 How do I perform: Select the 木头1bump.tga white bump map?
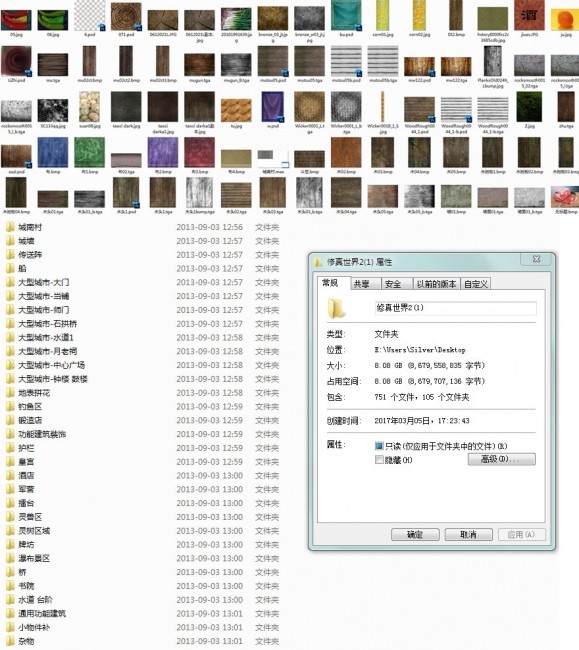tap(199, 192)
